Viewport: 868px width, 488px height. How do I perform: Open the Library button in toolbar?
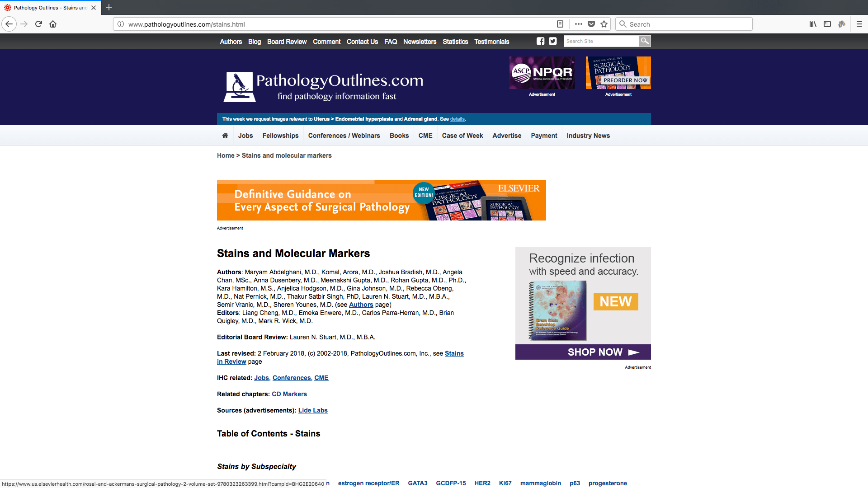(x=813, y=24)
